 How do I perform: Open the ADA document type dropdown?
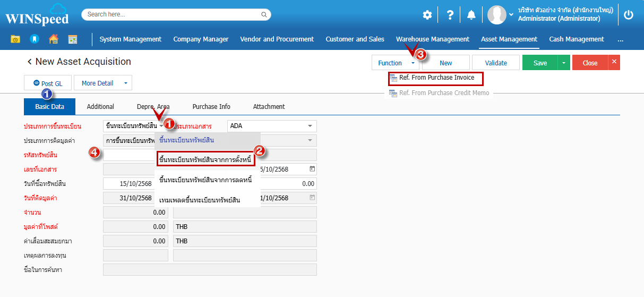310,126
